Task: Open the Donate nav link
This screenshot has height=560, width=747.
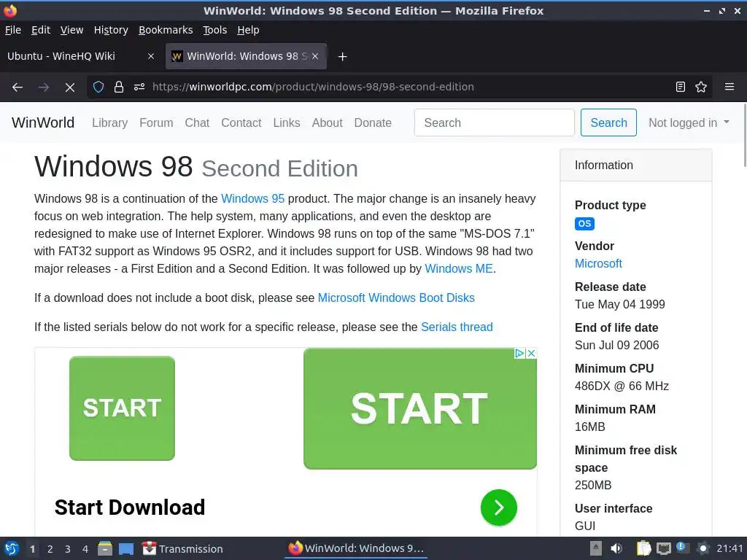Action: 373,122
